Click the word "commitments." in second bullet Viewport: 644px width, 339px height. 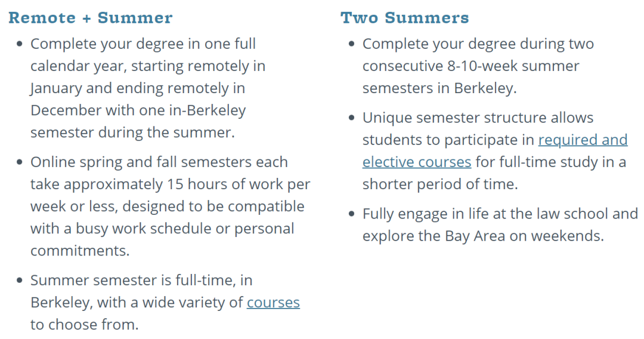pyautogui.click(x=80, y=251)
